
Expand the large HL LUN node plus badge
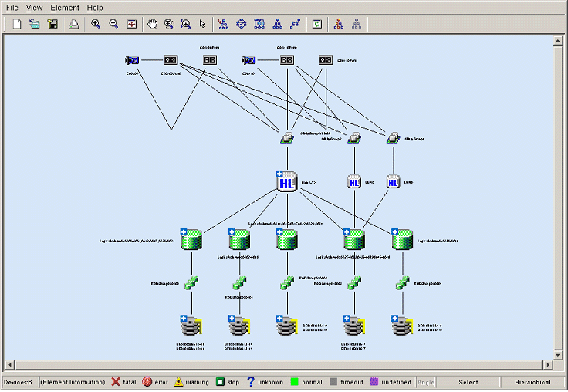[x=279, y=174]
